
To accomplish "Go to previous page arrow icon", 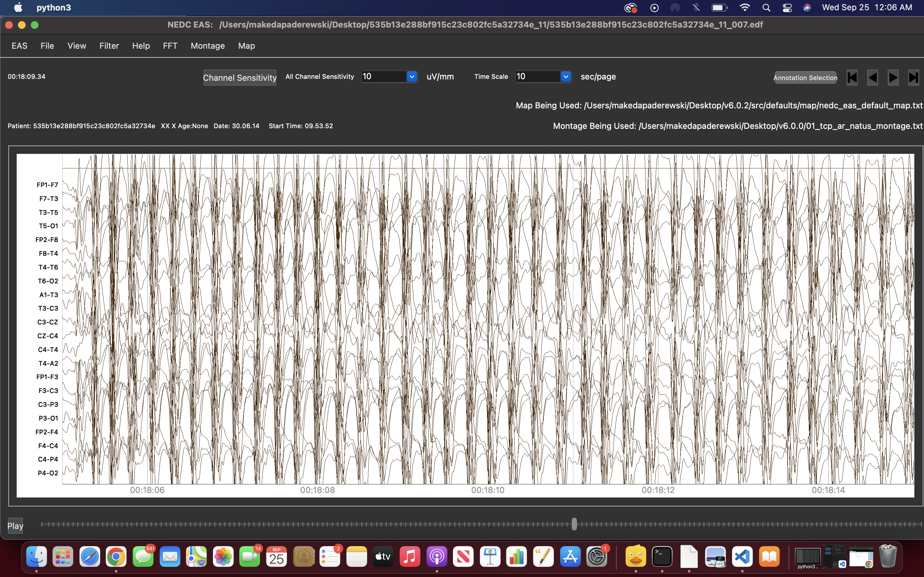I will [x=872, y=78].
